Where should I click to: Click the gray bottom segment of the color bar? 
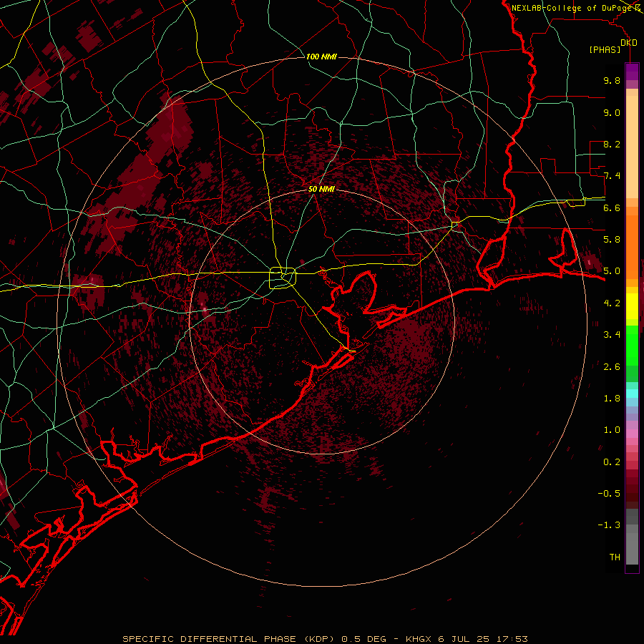[632, 545]
